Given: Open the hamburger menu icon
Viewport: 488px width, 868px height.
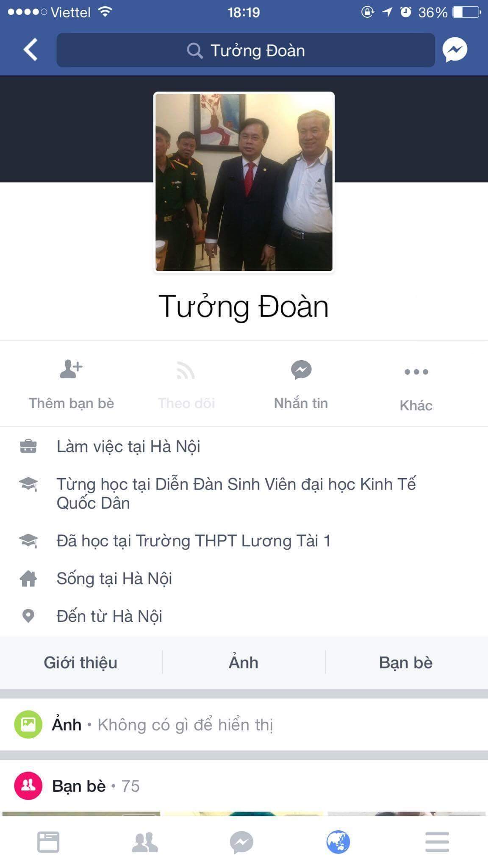Looking at the screenshot, I should pyautogui.click(x=437, y=842).
